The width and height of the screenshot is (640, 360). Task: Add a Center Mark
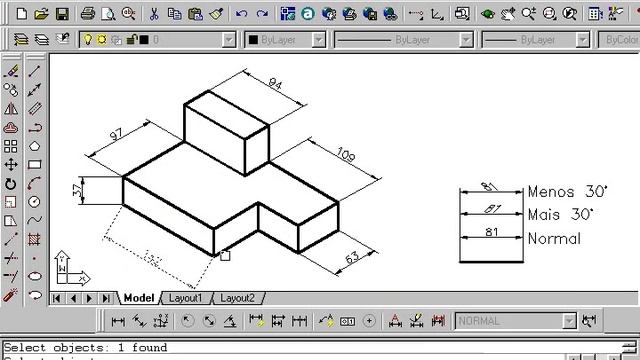click(x=369, y=322)
